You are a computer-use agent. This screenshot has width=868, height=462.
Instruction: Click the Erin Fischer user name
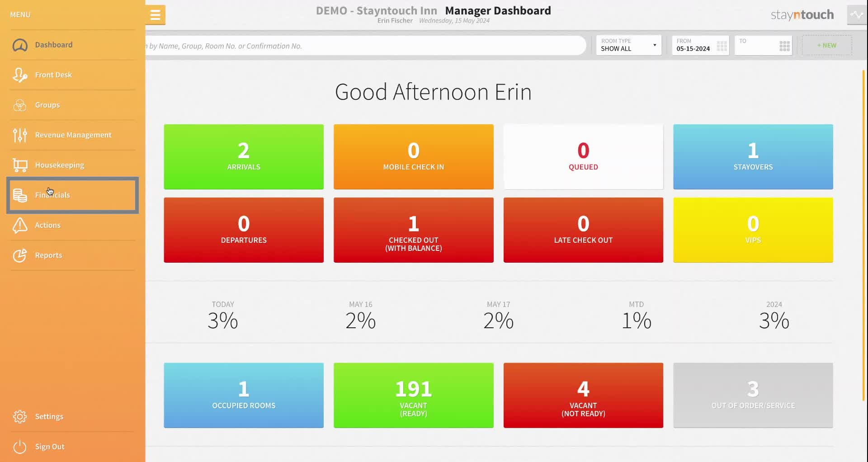[x=395, y=21]
